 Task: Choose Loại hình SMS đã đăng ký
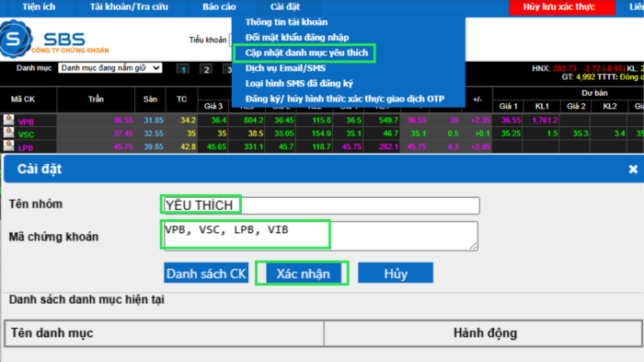coord(299,84)
